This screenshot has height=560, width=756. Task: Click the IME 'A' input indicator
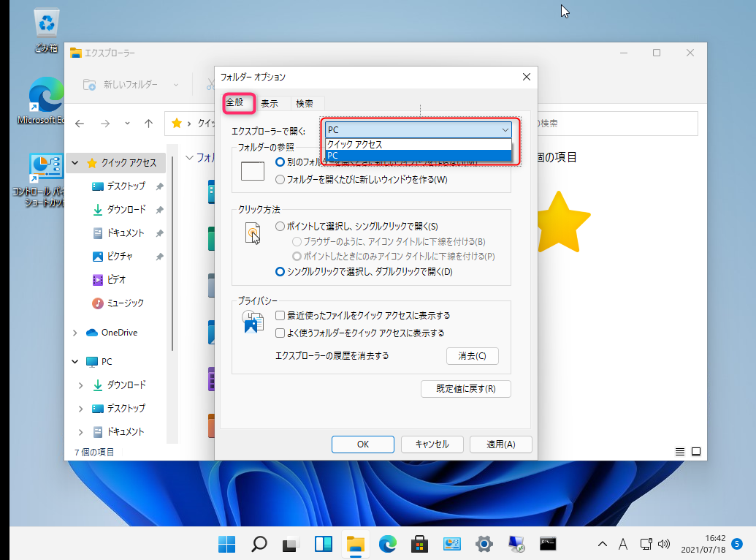pyautogui.click(x=623, y=544)
